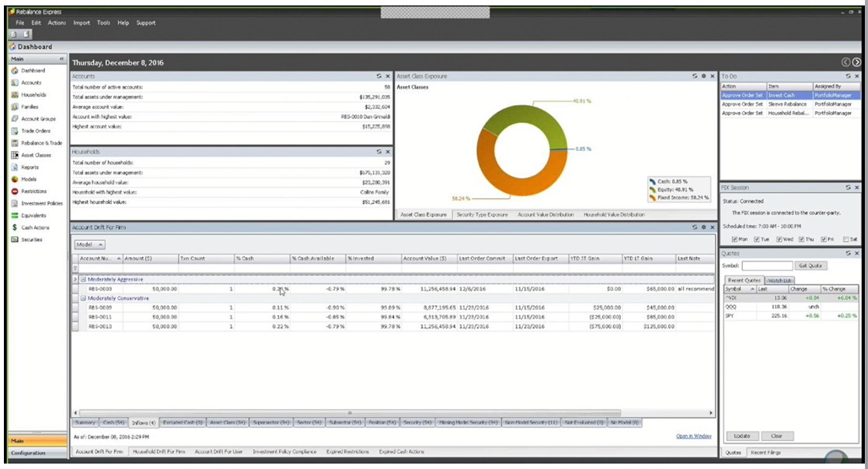Click the Get Quote button
Image resolution: width=868 pixels, height=469 pixels.
(x=810, y=265)
